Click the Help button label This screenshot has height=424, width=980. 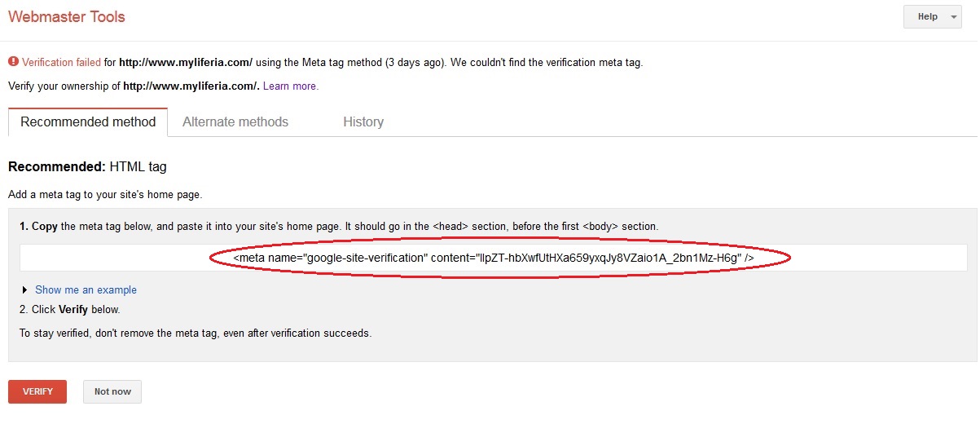click(928, 16)
